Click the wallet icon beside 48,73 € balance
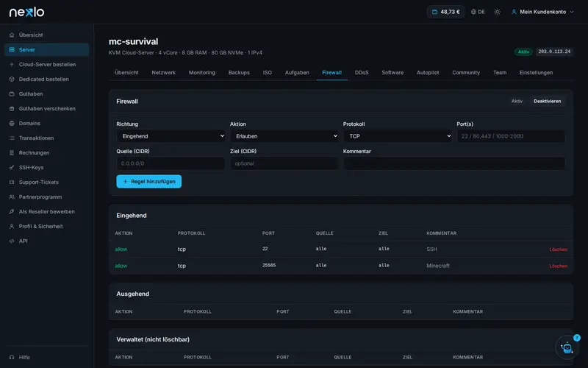This screenshot has width=588, height=368. click(x=434, y=12)
